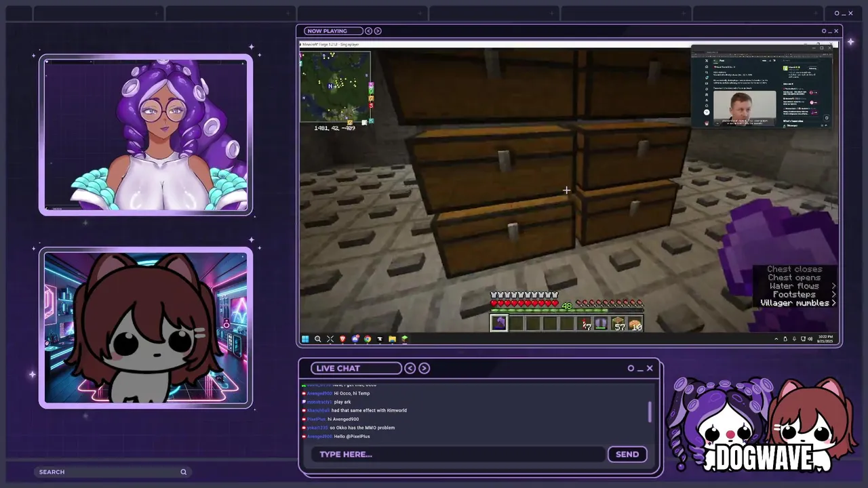Screen dimensions: 868x488
Task: Open Home icon in X sidebar
Action: 707,66
